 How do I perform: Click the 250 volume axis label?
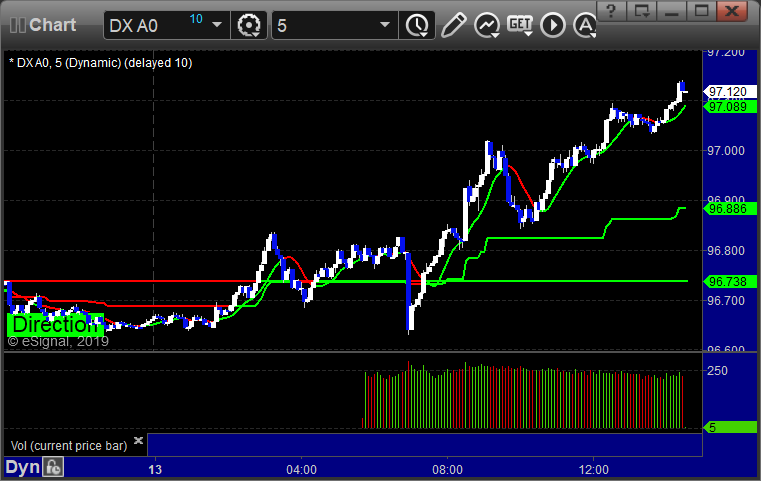[x=717, y=371]
